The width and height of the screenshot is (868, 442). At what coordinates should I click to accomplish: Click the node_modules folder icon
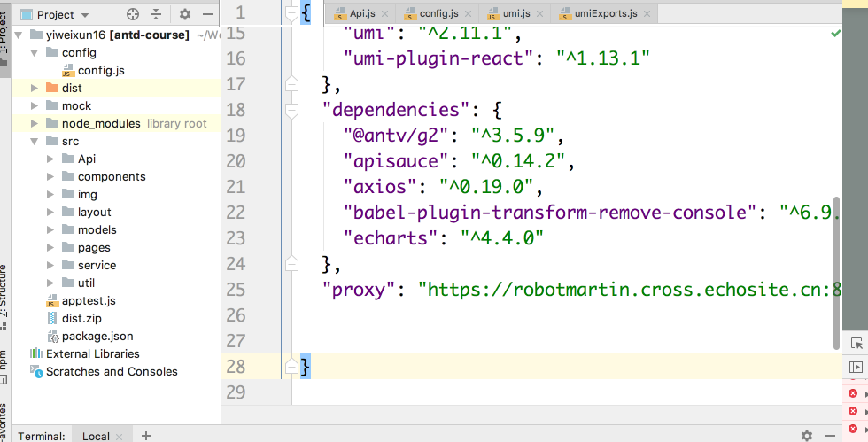click(52, 123)
